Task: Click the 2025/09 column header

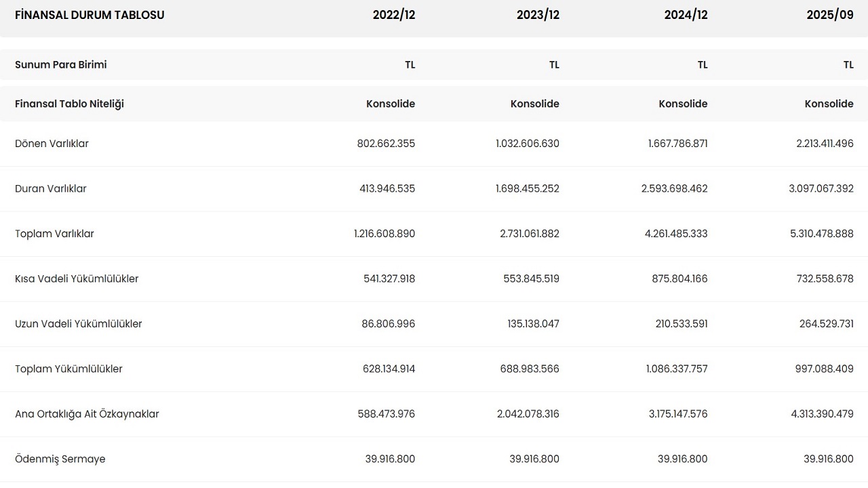Action: (829, 15)
